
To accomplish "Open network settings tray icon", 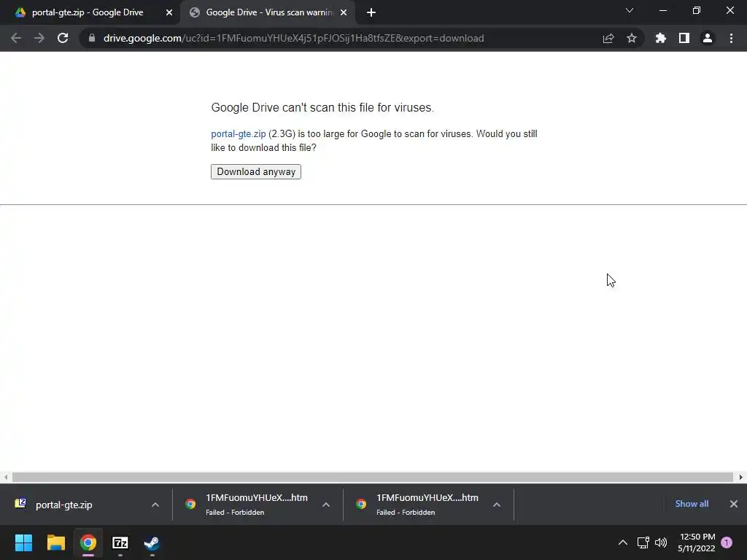I will point(643,542).
